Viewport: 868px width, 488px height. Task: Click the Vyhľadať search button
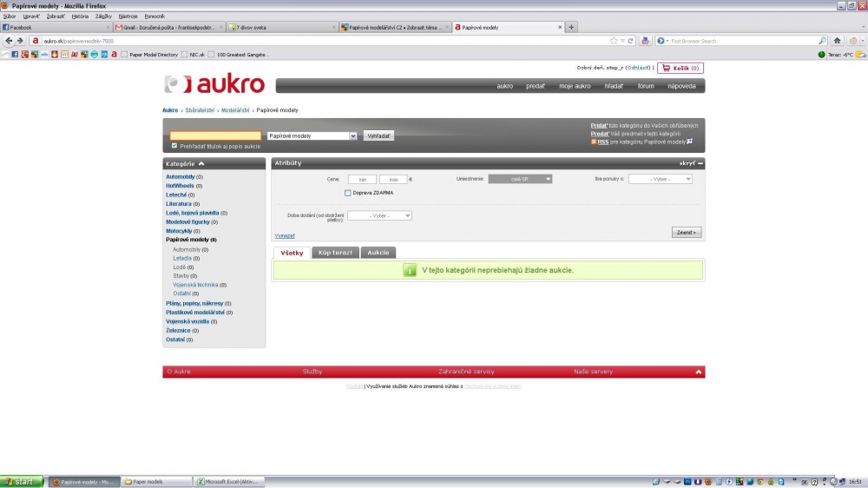coord(378,135)
